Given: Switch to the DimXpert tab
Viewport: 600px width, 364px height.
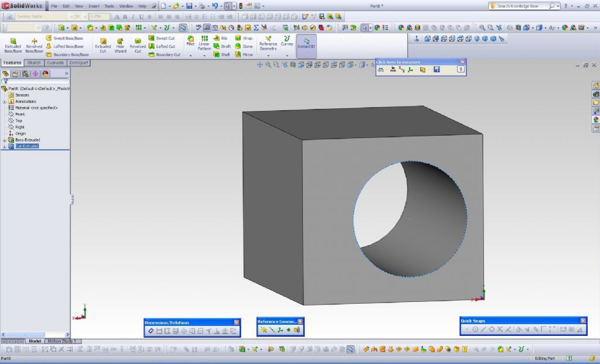Looking at the screenshot, I should [79, 63].
